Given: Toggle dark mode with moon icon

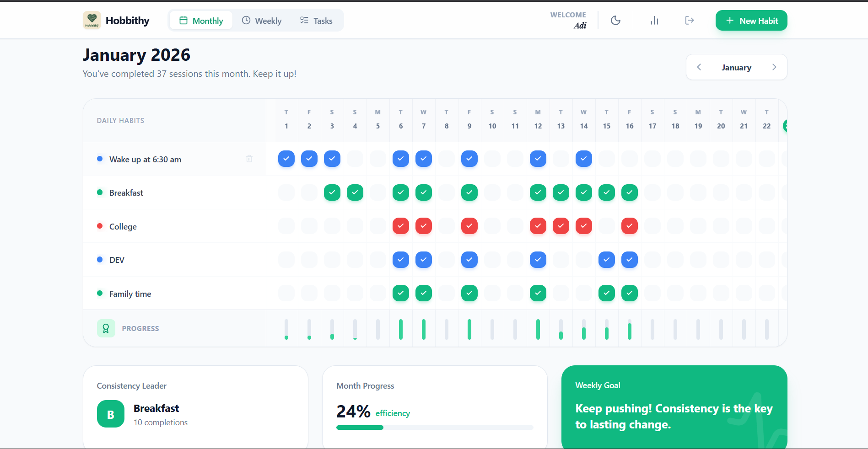Looking at the screenshot, I should pyautogui.click(x=616, y=21).
